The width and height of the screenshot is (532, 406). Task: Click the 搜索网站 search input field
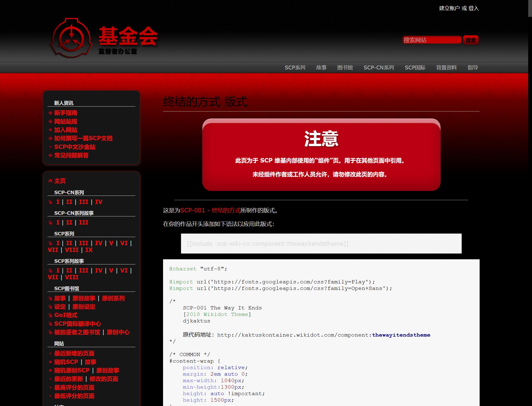[x=432, y=40]
